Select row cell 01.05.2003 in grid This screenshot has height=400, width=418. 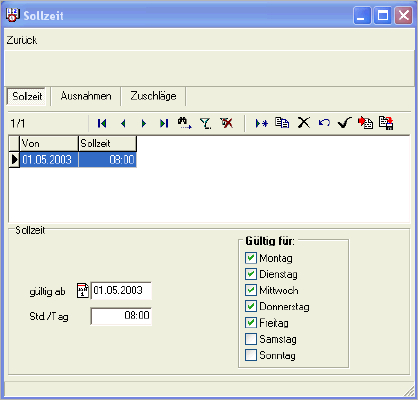pyautogui.click(x=49, y=160)
